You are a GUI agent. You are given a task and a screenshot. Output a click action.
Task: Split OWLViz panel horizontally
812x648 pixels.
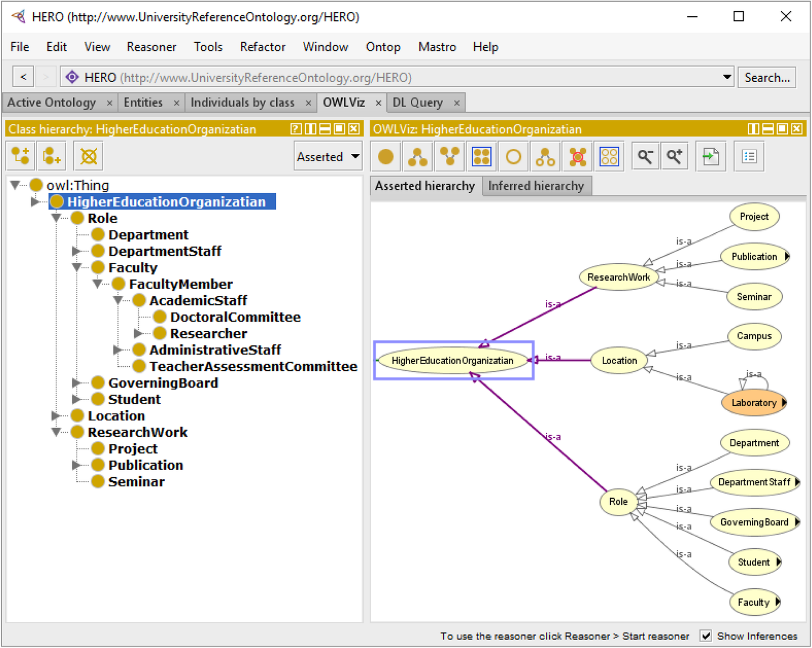click(768, 129)
